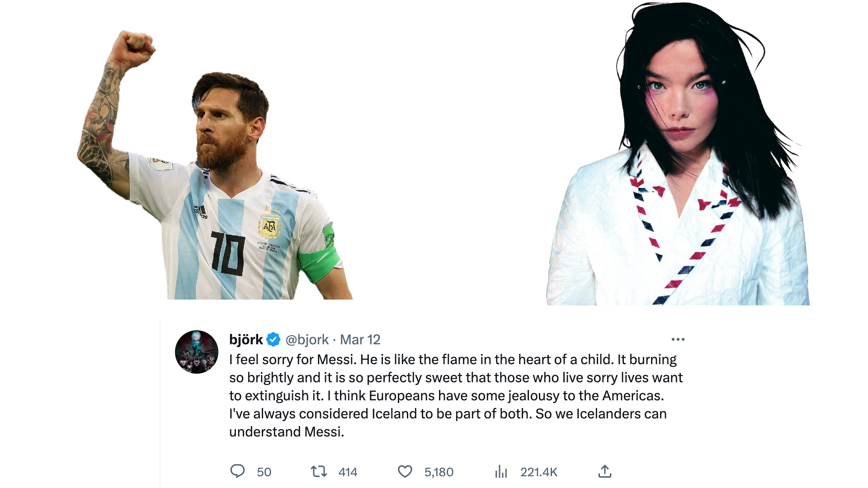Screen dimensions: 868x488
Task: Open view analytics bar chart icon
Action: (501, 472)
